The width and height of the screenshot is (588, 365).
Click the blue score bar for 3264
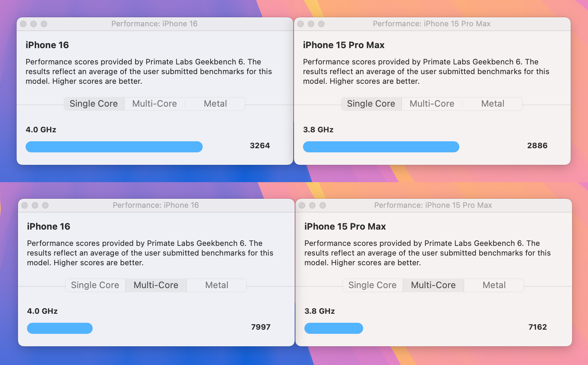(114, 147)
